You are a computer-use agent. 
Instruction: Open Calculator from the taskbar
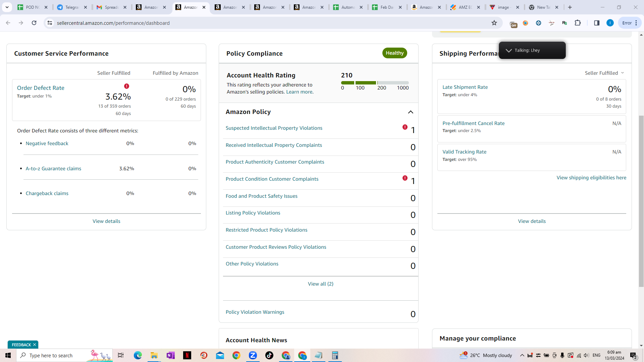(335, 355)
